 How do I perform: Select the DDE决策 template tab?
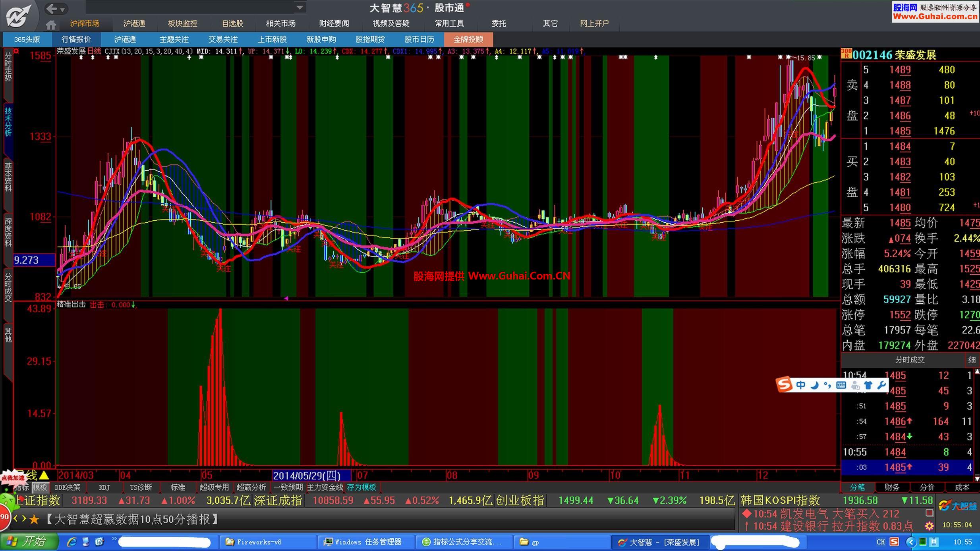[68, 487]
